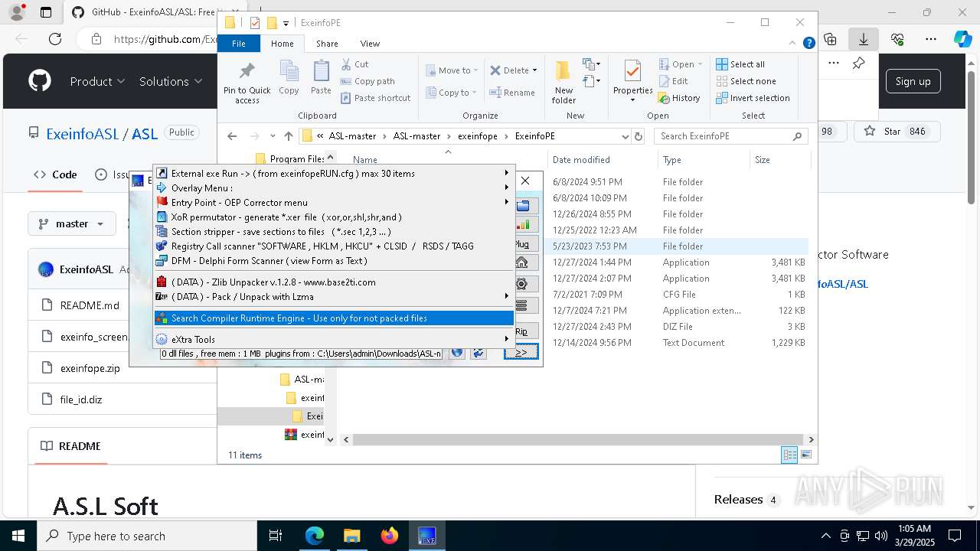
Task: Select Program Files in navigation tree
Action: pyautogui.click(x=291, y=159)
